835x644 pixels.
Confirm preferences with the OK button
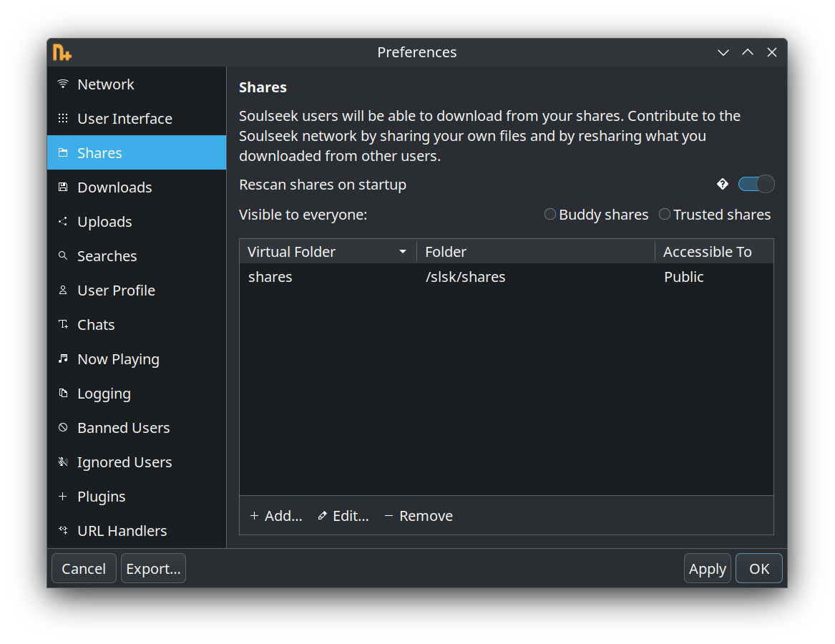tap(759, 568)
